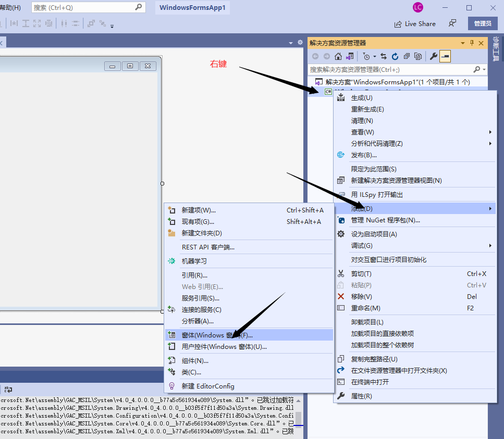Toggle Show All Files icon
Image resolution: width=504 pixels, height=439 pixels.
(x=418, y=57)
